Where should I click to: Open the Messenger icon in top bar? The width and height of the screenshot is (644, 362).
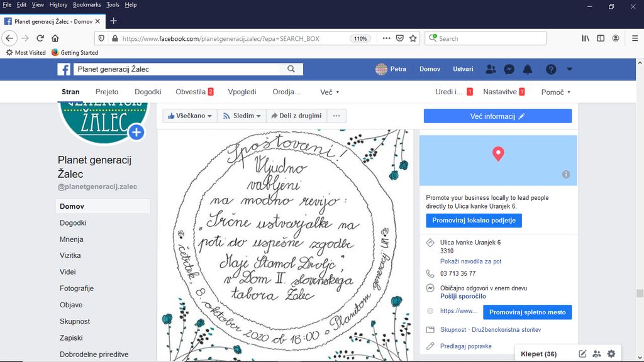(509, 69)
